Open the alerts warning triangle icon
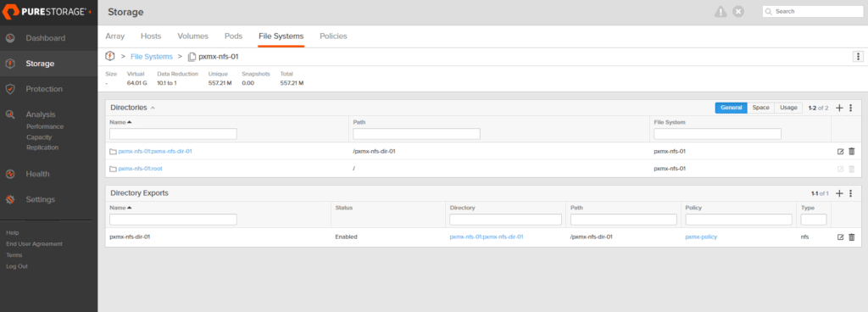The image size is (868, 312). (x=721, y=12)
